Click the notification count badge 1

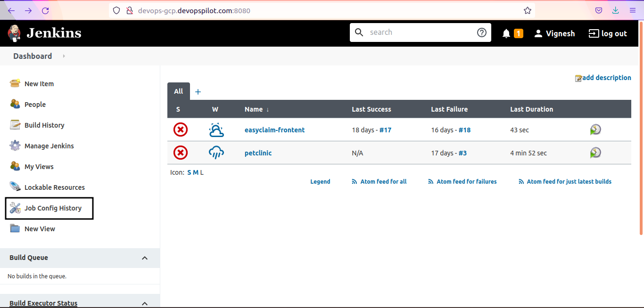519,33
